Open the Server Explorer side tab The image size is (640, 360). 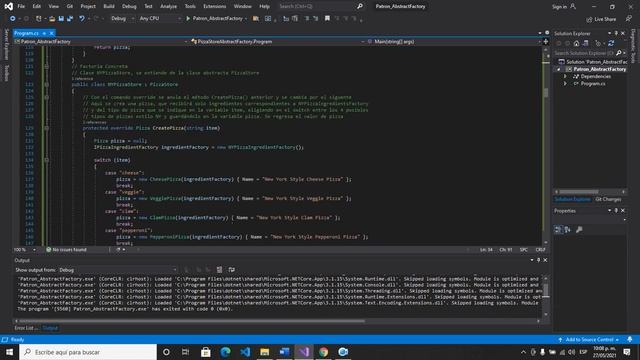coord(6,44)
